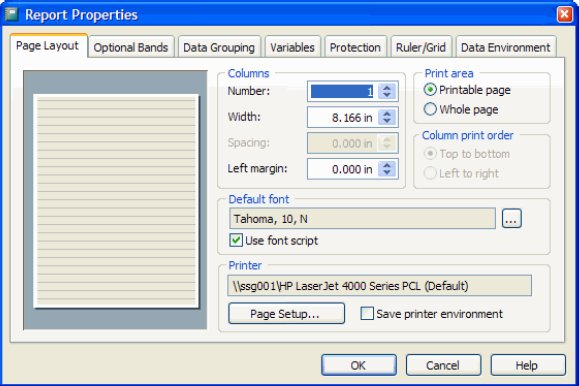Click the Number of columns field

(x=342, y=91)
